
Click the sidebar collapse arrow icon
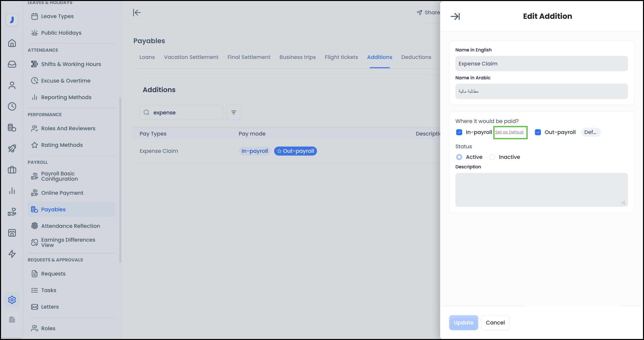[x=137, y=13]
